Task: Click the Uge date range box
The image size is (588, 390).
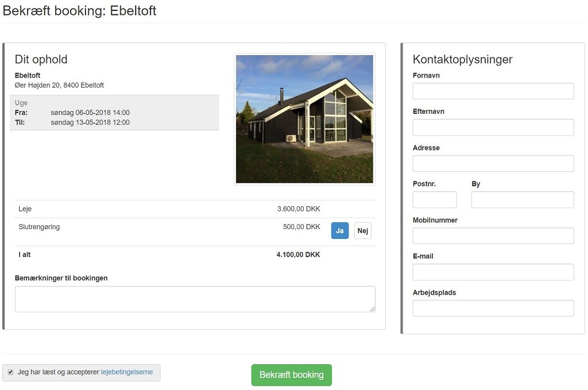Action: tap(114, 113)
